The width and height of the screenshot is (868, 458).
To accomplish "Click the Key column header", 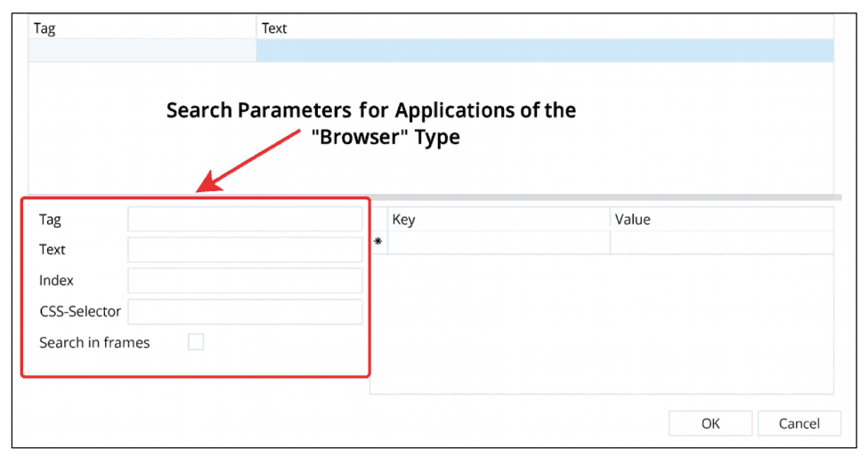I will (x=498, y=220).
